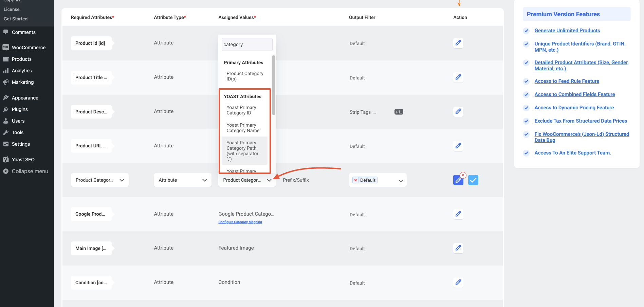Click the Strip Tags output filter text

click(x=363, y=112)
